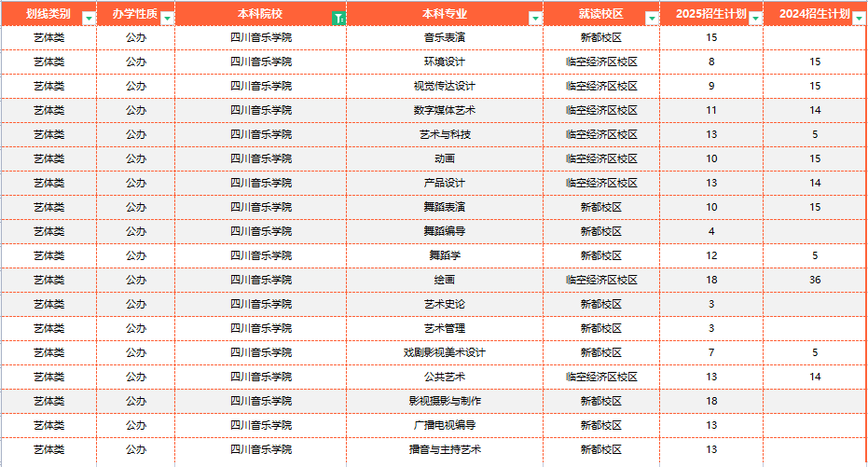The image size is (868, 467).
Task: Click the 影视摄影与制作 major cell
Action: (445, 401)
